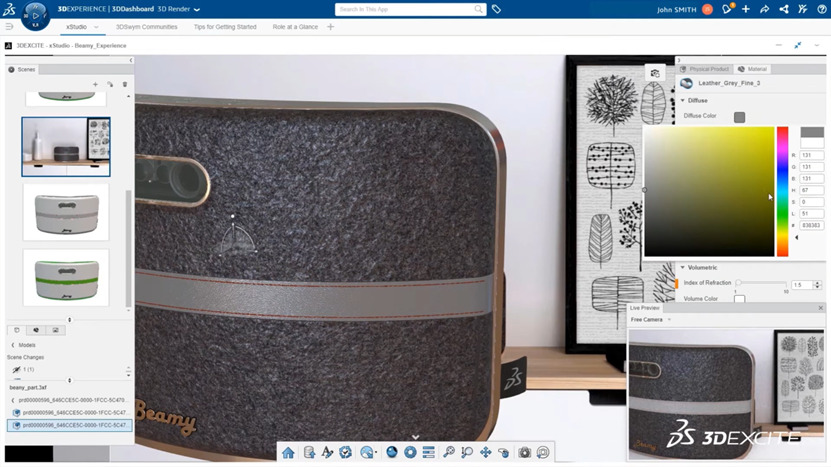Click the database upload icon in toolbar
This screenshot has width=831, height=467.
tap(309, 452)
